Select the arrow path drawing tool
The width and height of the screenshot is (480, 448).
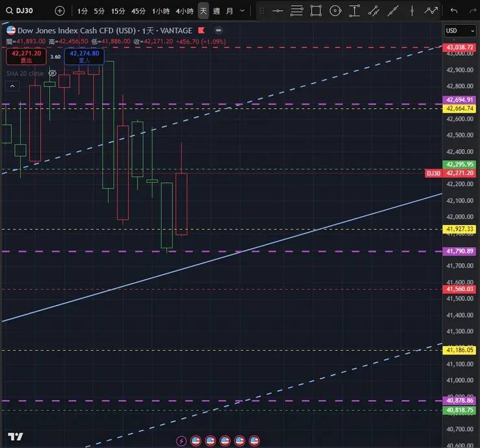[431, 11]
